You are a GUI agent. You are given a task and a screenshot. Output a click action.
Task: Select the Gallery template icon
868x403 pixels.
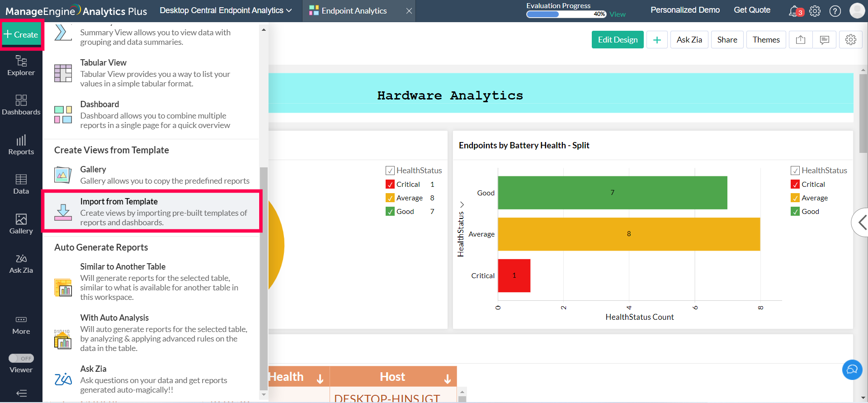(63, 175)
